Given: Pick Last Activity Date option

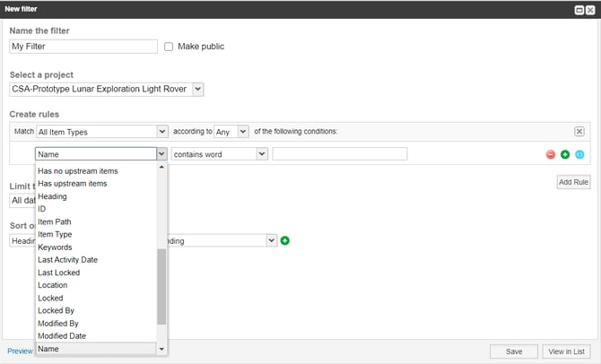Looking at the screenshot, I should [x=67, y=260].
